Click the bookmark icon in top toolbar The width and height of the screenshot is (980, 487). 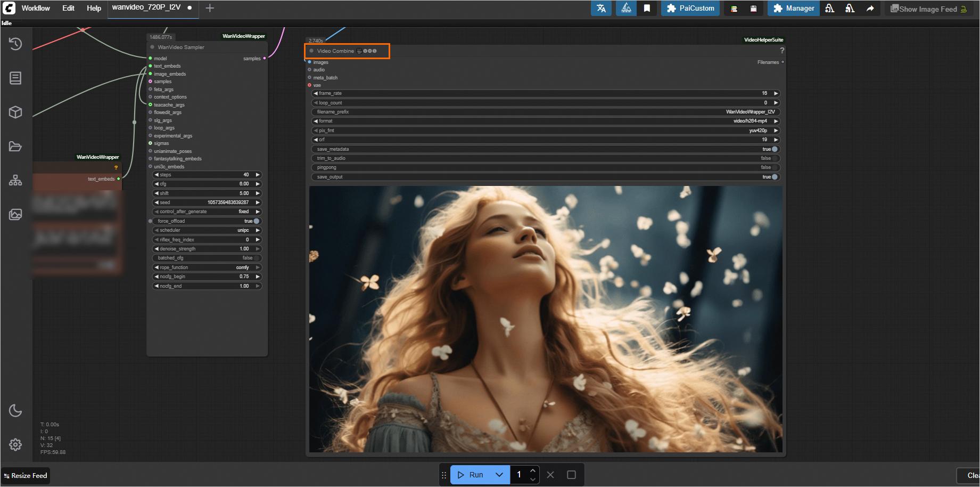(x=647, y=9)
